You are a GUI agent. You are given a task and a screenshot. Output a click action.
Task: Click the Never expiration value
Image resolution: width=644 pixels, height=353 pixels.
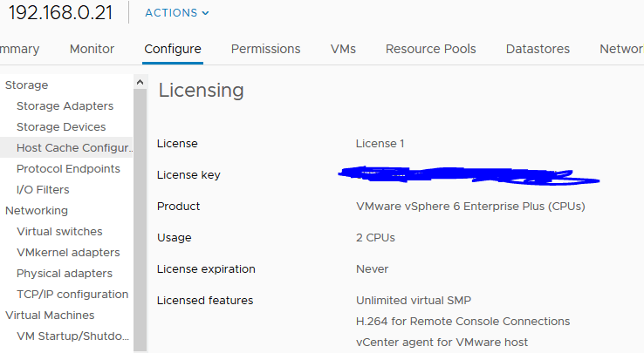pos(372,268)
